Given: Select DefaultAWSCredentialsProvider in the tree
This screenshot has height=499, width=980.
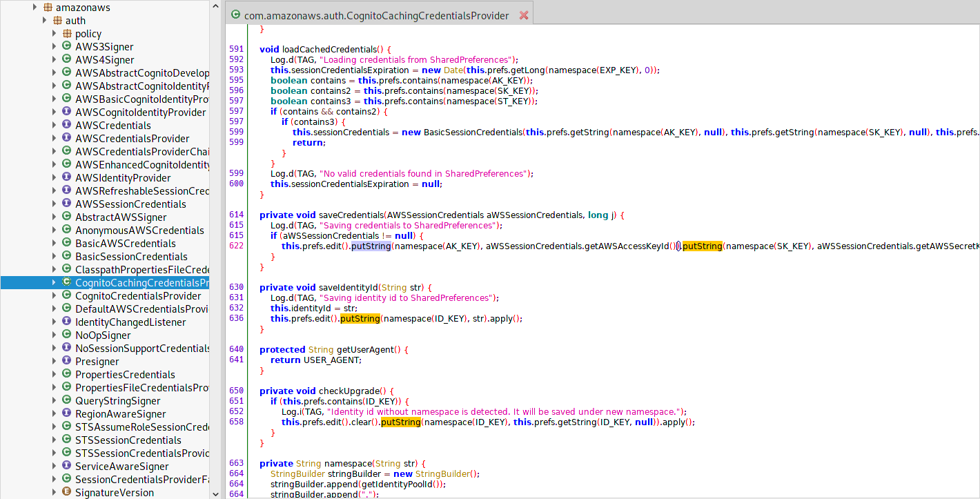Looking at the screenshot, I should pos(142,309).
